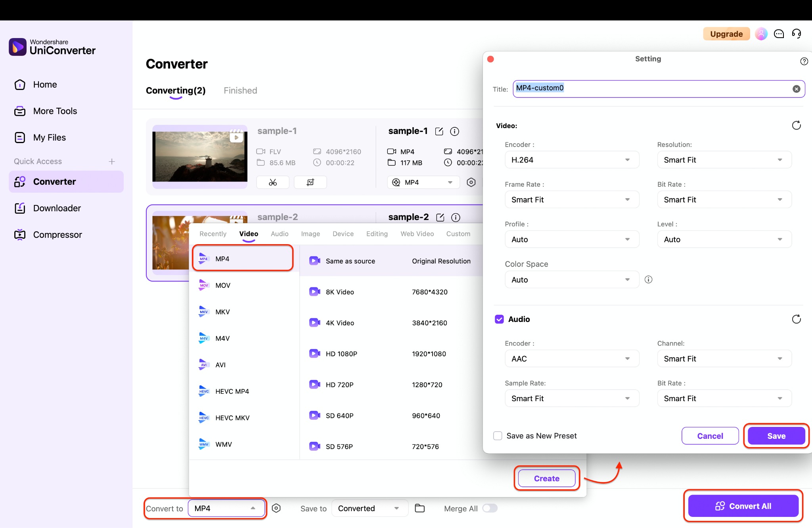The image size is (812, 528).
Task: Click the scissors trim icon for sample-1
Action: coord(273,182)
